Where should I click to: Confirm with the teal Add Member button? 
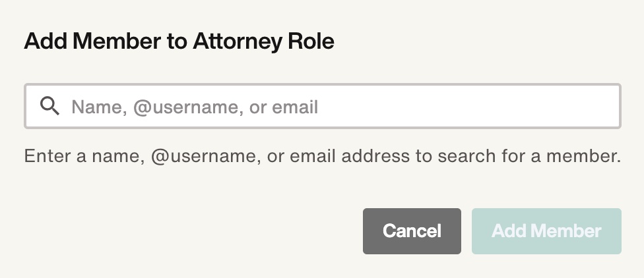coord(546,231)
